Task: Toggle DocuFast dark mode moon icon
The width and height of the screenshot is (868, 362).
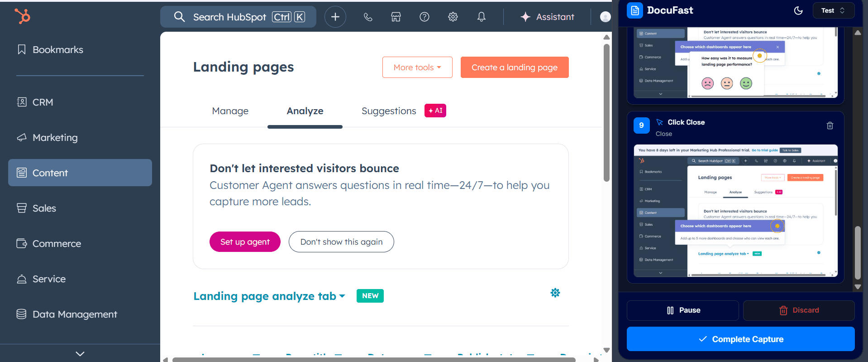Action: coord(798,10)
